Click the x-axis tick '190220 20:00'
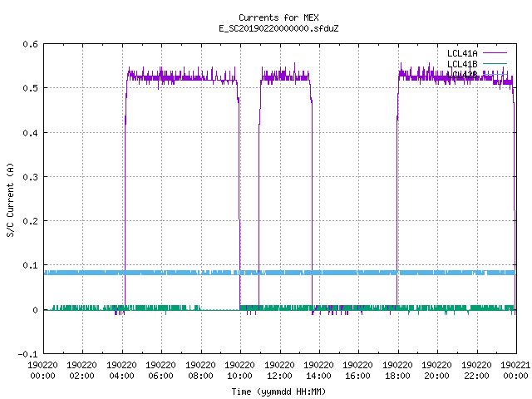This screenshot has height=399, width=532. (x=436, y=370)
